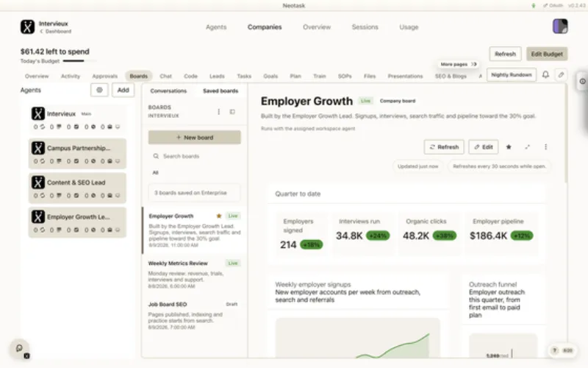588x368 pixels.
Task: Toggle favorite star on Employer Growth list item
Action: [218, 216]
